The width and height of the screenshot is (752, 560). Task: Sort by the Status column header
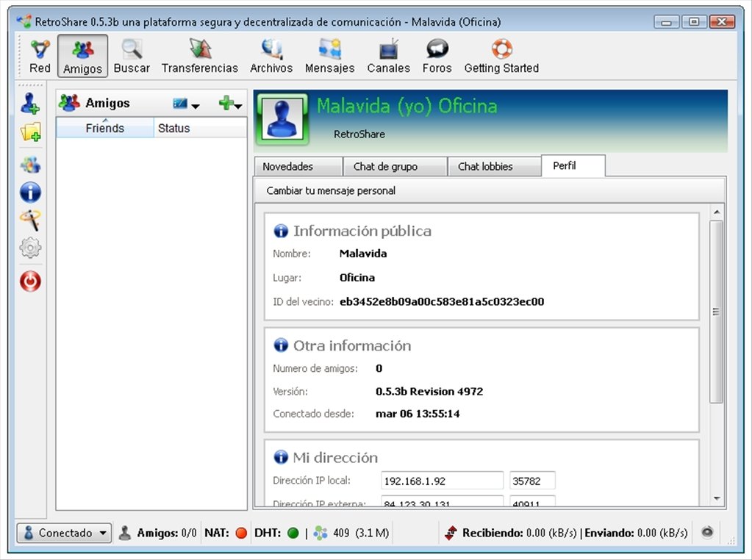[x=200, y=128]
